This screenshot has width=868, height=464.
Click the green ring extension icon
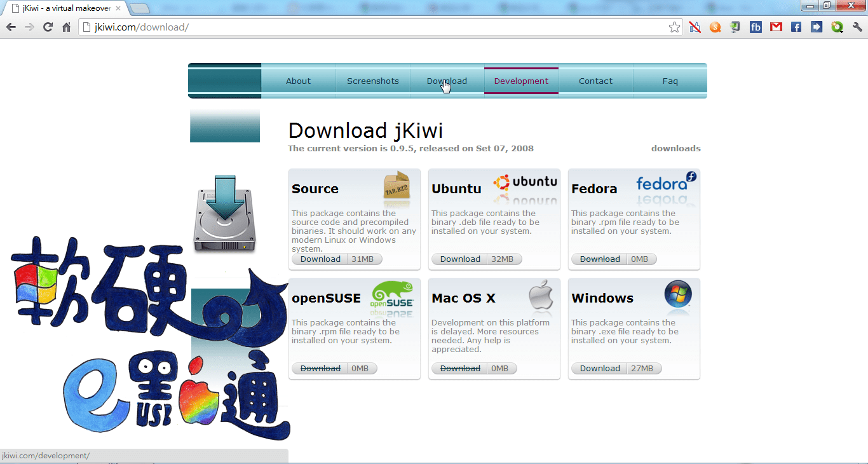(x=837, y=27)
